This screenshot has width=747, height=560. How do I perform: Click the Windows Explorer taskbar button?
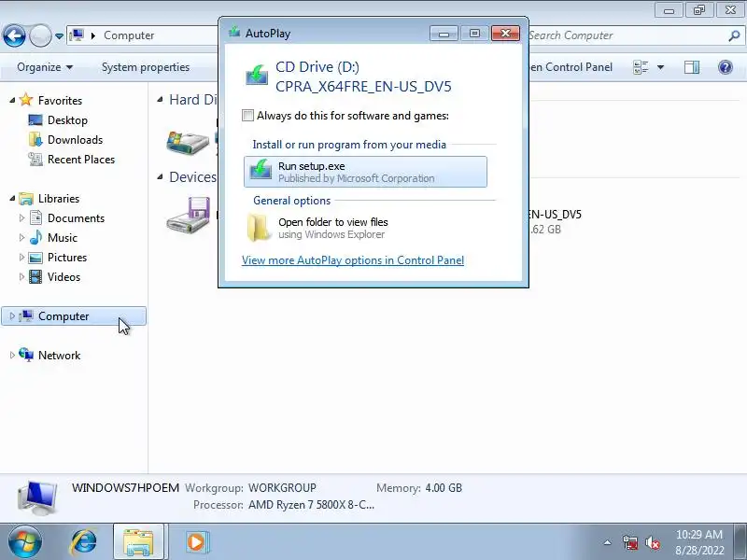point(138,542)
